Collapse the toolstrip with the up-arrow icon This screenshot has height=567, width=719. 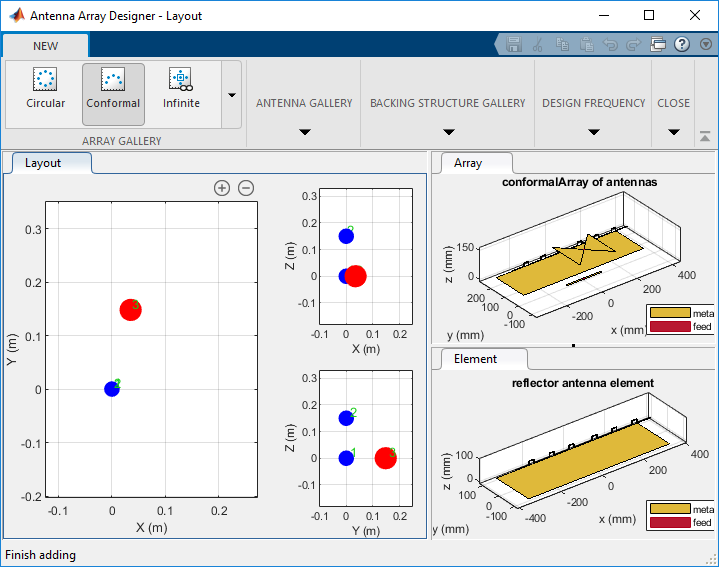click(x=705, y=137)
